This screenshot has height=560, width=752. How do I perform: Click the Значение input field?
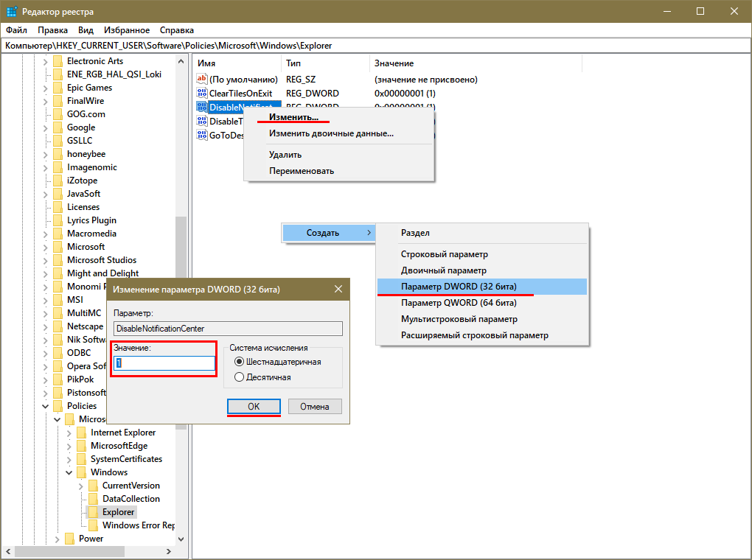point(164,363)
